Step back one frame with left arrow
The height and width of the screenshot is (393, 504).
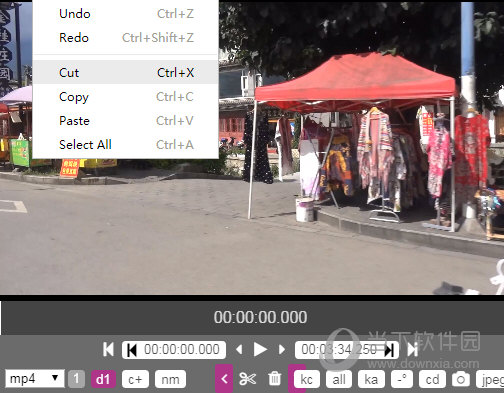pyautogui.click(x=239, y=350)
